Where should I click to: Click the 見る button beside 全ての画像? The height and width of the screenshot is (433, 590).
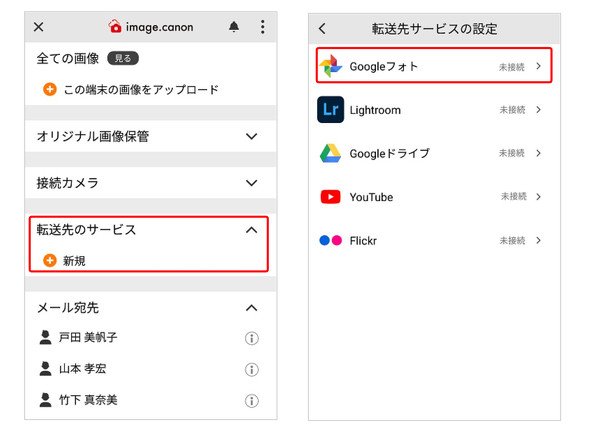(x=123, y=58)
